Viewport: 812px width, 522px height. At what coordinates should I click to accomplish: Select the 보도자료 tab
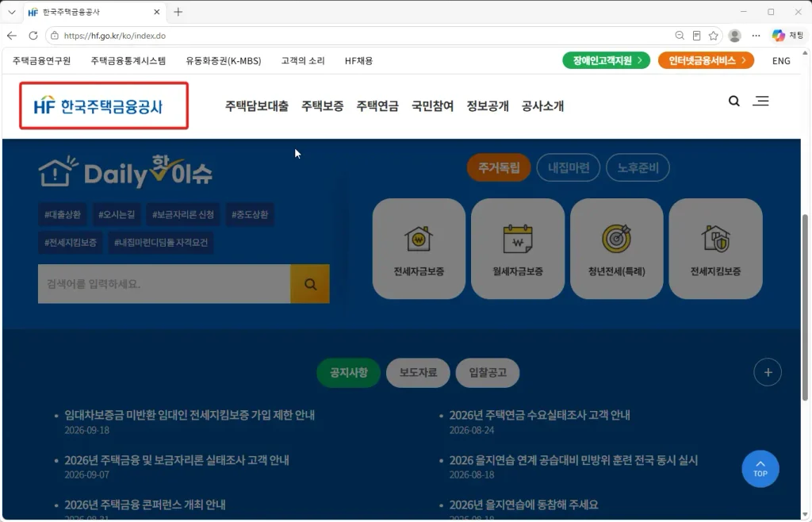[418, 372]
